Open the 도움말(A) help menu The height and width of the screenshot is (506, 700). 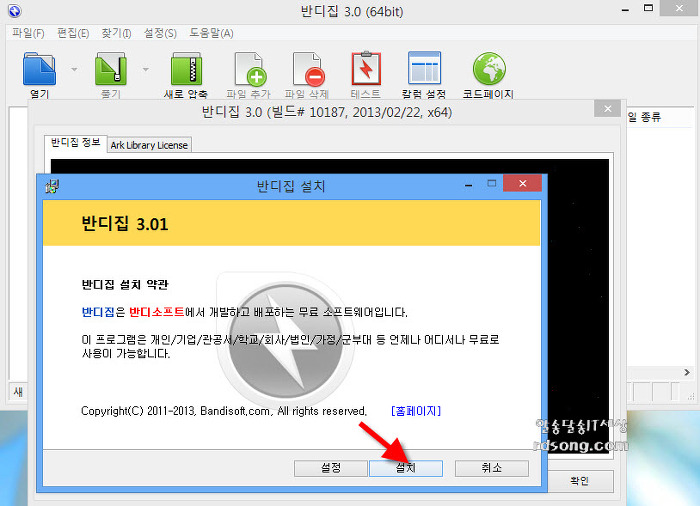click(211, 33)
